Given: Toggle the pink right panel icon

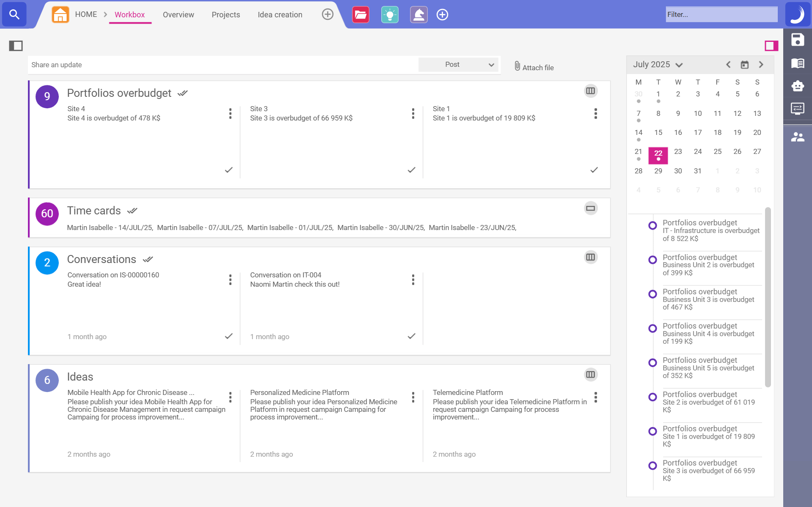Looking at the screenshot, I should (771, 46).
